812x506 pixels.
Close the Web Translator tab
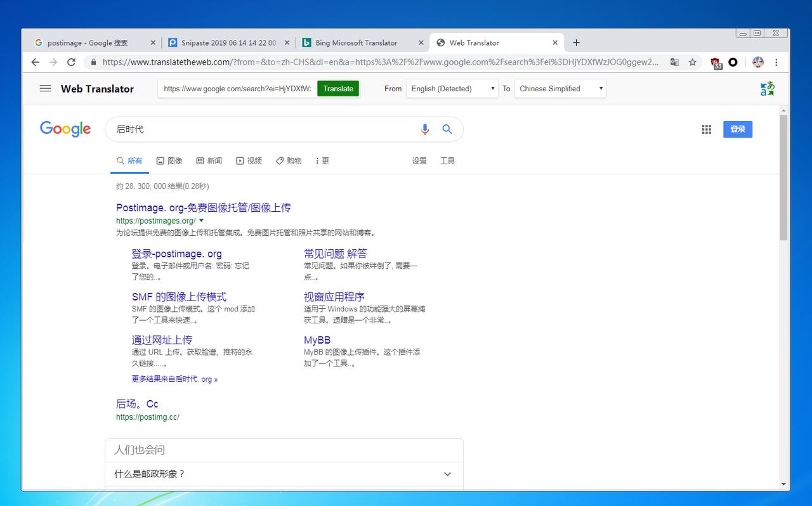pyautogui.click(x=555, y=43)
